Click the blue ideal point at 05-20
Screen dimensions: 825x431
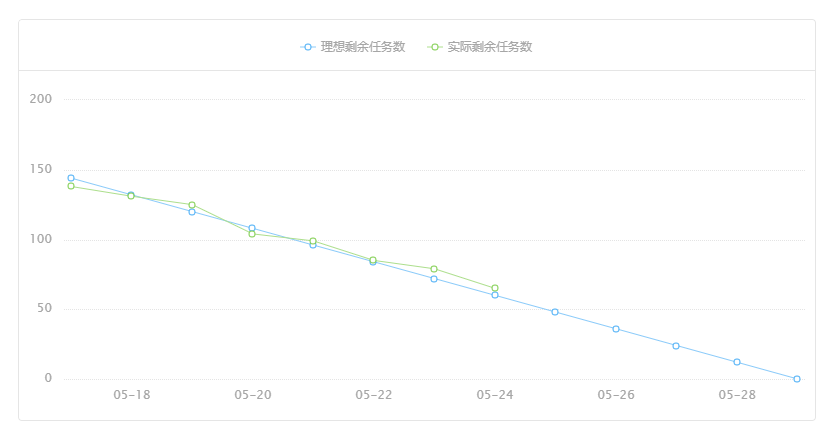[x=252, y=228]
